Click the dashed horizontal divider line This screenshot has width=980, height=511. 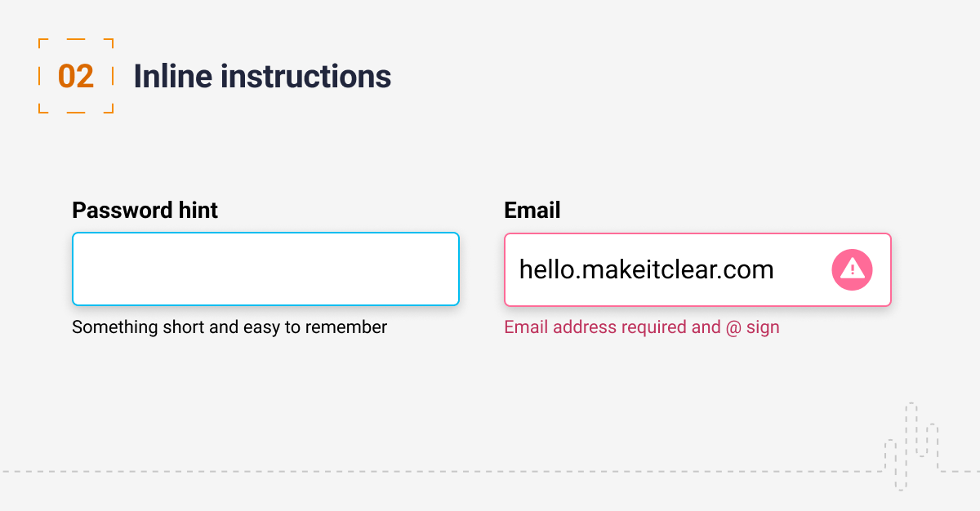408,471
